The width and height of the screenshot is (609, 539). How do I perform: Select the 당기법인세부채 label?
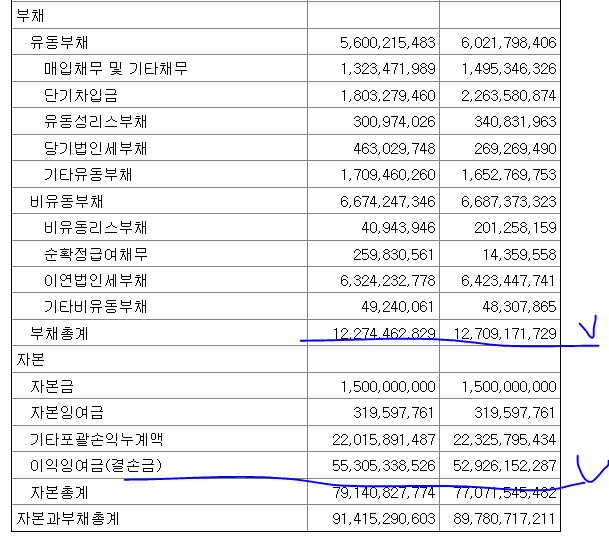[95, 148]
